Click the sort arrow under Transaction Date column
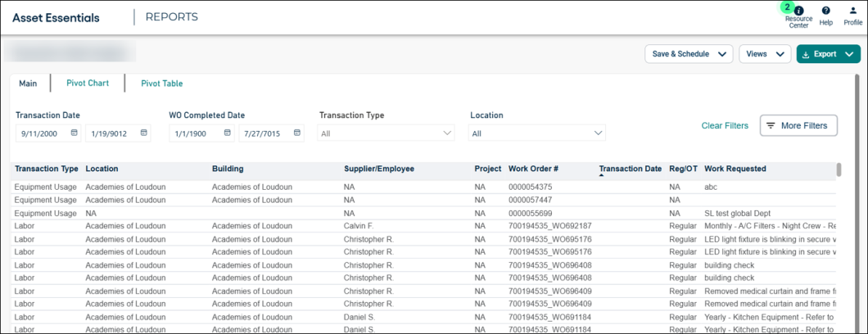Image resolution: width=868 pixels, height=334 pixels. tap(603, 175)
